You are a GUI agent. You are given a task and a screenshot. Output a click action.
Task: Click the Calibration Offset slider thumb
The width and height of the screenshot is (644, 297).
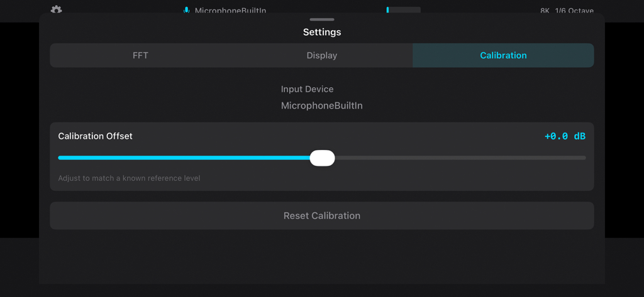pyautogui.click(x=323, y=158)
